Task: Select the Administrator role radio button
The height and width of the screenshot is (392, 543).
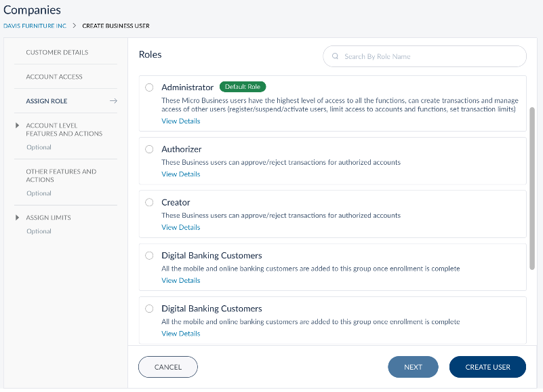Action: [x=149, y=87]
